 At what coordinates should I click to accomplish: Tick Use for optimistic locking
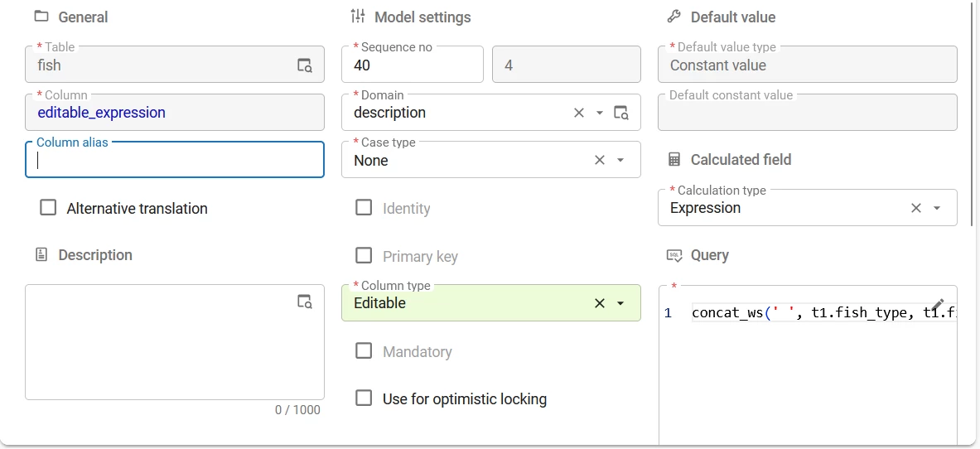tap(364, 398)
